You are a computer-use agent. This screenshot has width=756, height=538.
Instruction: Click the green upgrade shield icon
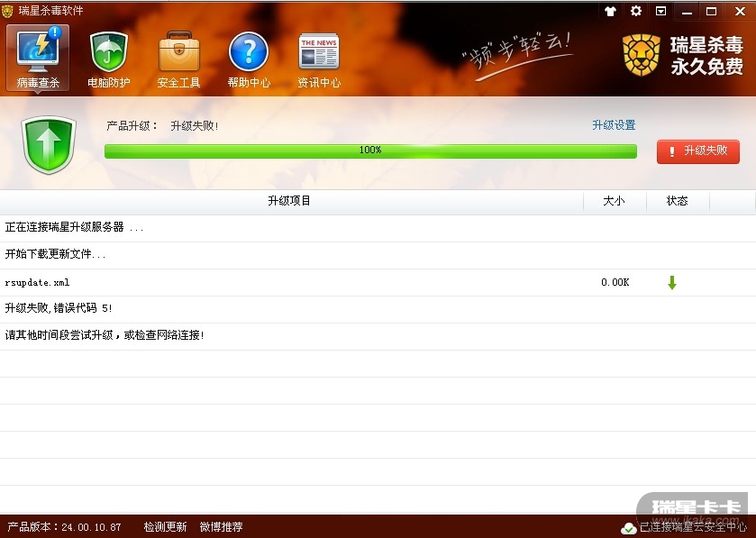point(49,144)
